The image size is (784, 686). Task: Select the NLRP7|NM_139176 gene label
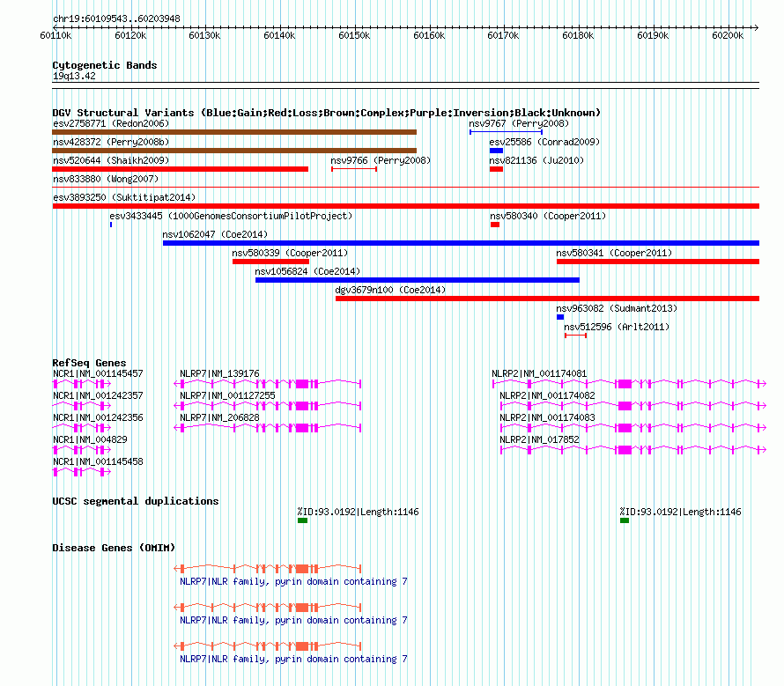(219, 373)
